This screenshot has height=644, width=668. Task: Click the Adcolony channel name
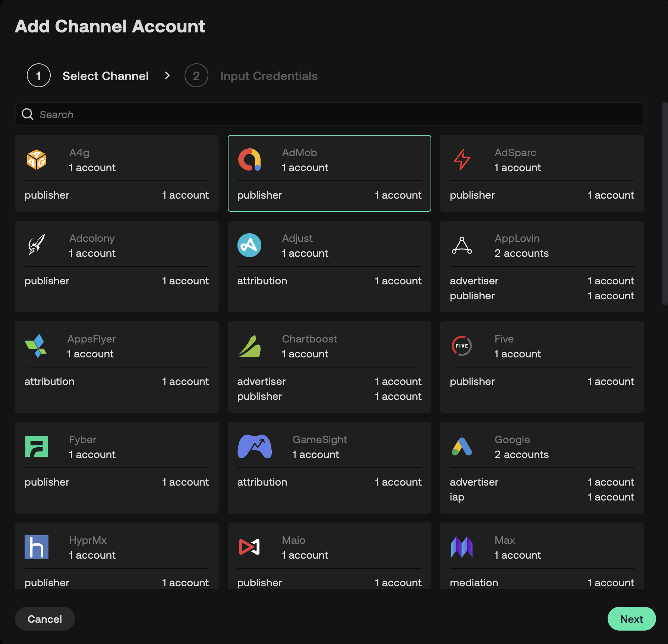92,239
